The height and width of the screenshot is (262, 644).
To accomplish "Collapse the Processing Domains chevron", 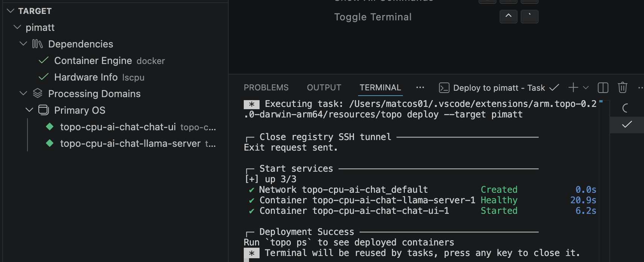I will coord(23,94).
